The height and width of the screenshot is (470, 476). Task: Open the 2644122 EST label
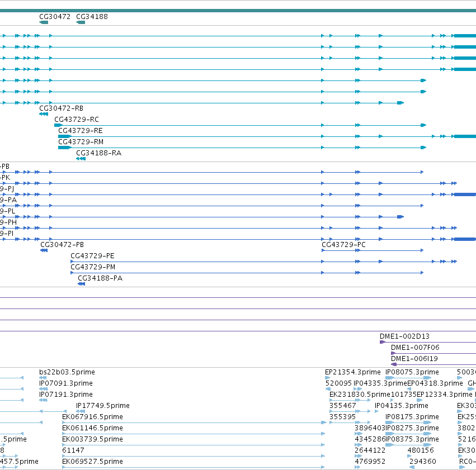(370, 450)
